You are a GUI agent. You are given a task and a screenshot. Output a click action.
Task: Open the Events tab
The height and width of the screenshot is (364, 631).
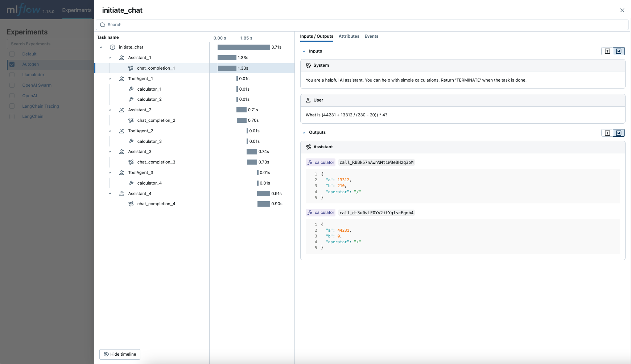pos(371,36)
